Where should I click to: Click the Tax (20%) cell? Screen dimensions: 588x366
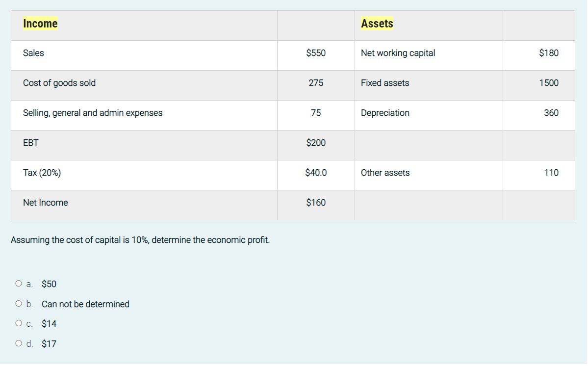point(43,173)
